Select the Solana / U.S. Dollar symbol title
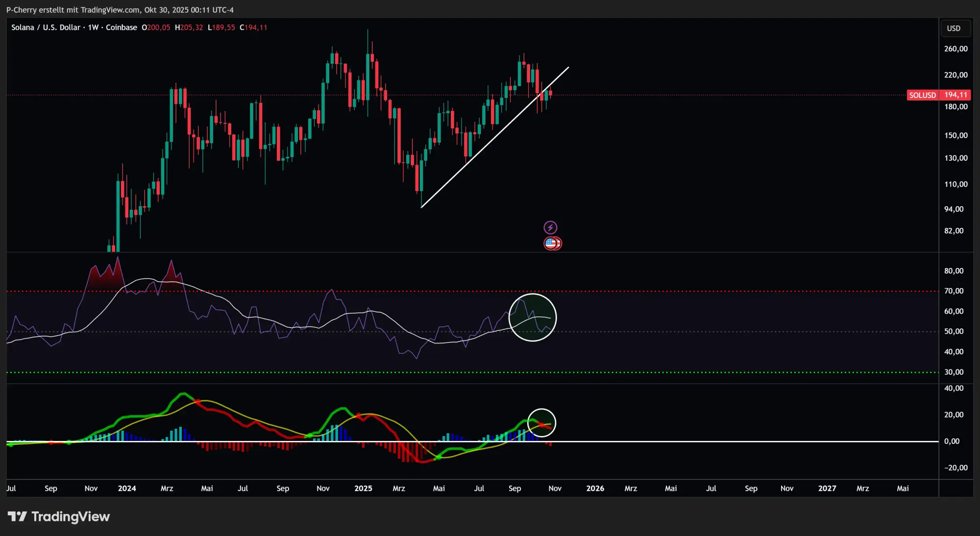 click(x=47, y=27)
